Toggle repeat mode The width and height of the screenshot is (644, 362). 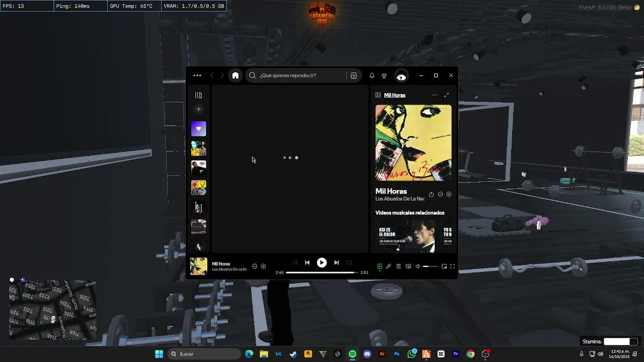pos(349,262)
